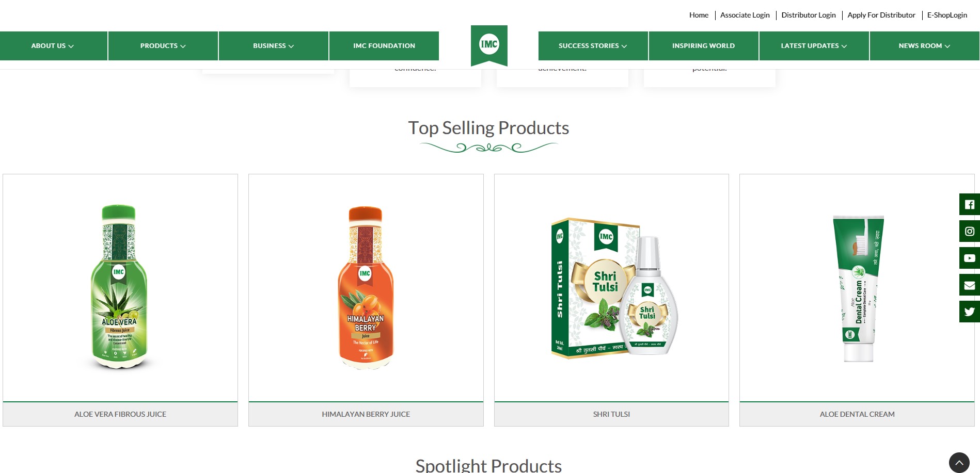The width and height of the screenshot is (980, 473).
Task: Expand the About Us dropdown
Action: pyautogui.click(x=53, y=46)
